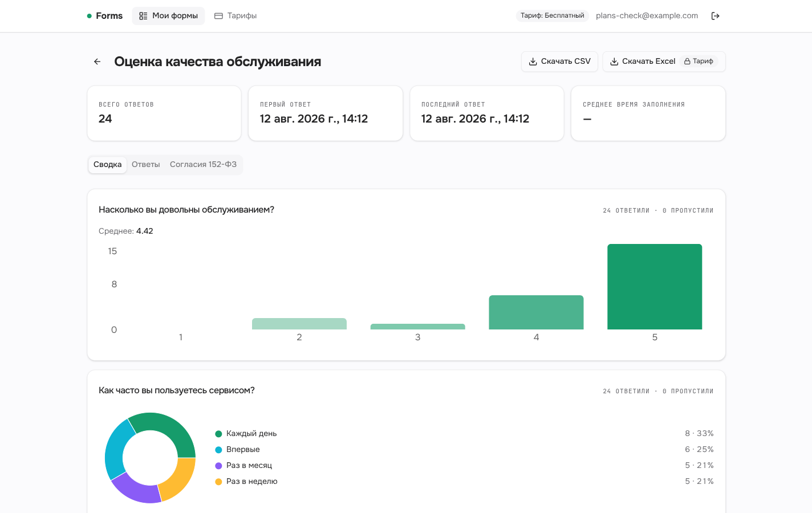Click the purple legend dot for Раз в месяц
The width and height of the screenshot is (812, 513).
218,466
